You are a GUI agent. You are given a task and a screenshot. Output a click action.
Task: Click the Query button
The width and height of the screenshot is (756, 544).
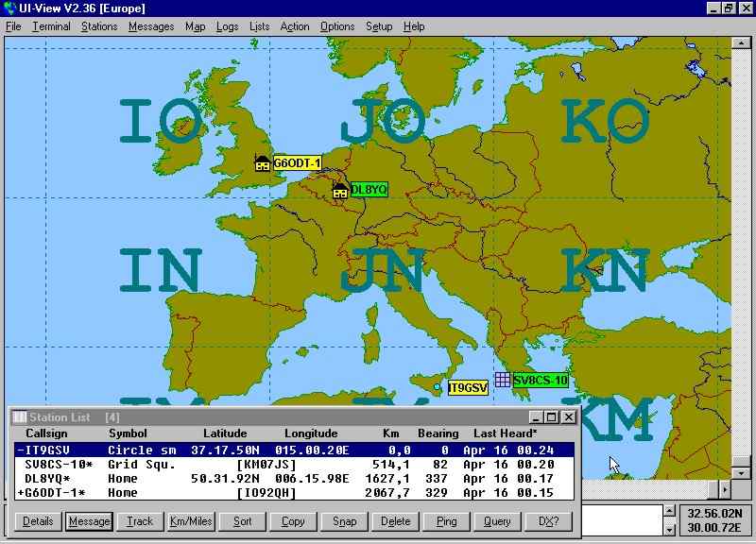pyautogui.click(x=497, y=521)
